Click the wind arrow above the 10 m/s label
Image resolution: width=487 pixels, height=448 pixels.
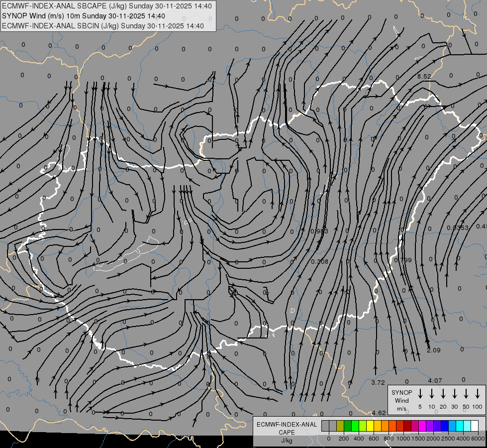(432, 394)
